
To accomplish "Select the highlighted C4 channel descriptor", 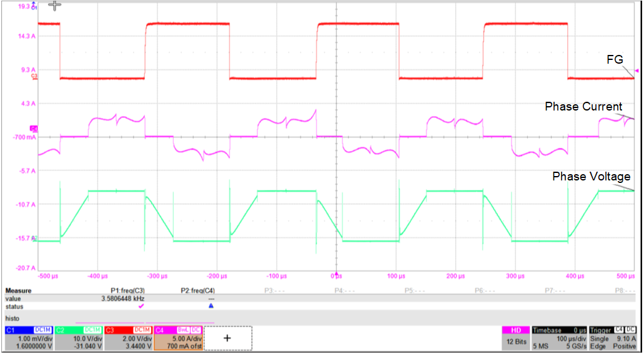I will pos(178,338).
